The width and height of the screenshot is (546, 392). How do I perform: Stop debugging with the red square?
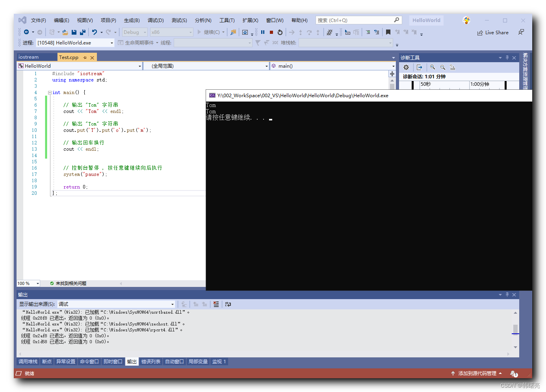pos(271,32)
